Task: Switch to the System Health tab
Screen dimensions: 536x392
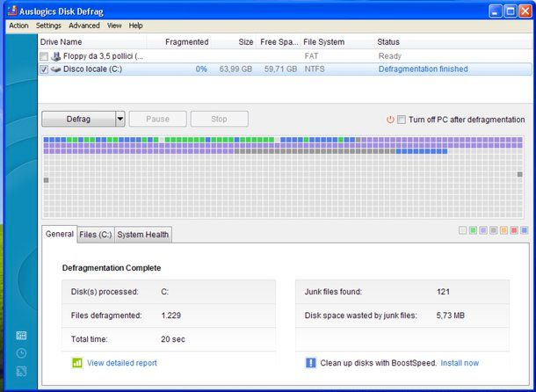Action: click(x=143, y=235)
